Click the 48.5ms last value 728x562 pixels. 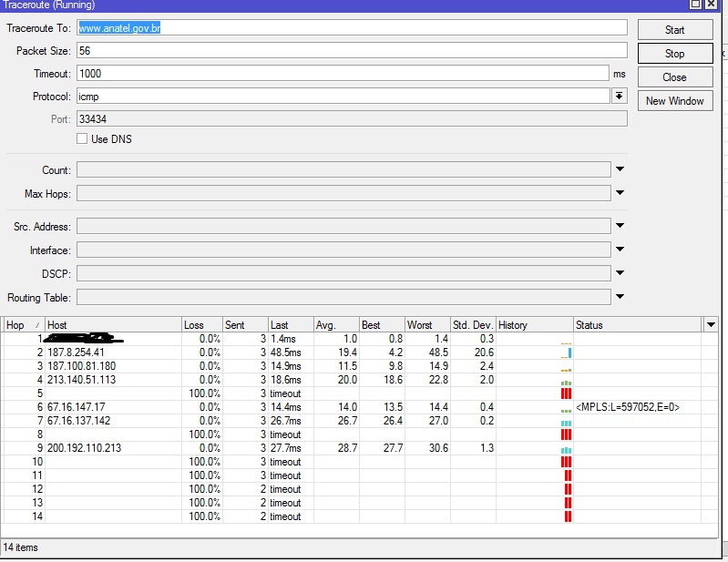[x=285, y=353]
